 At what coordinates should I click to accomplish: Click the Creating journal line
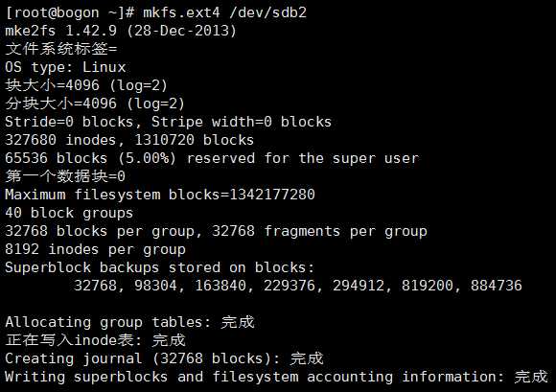164,358
